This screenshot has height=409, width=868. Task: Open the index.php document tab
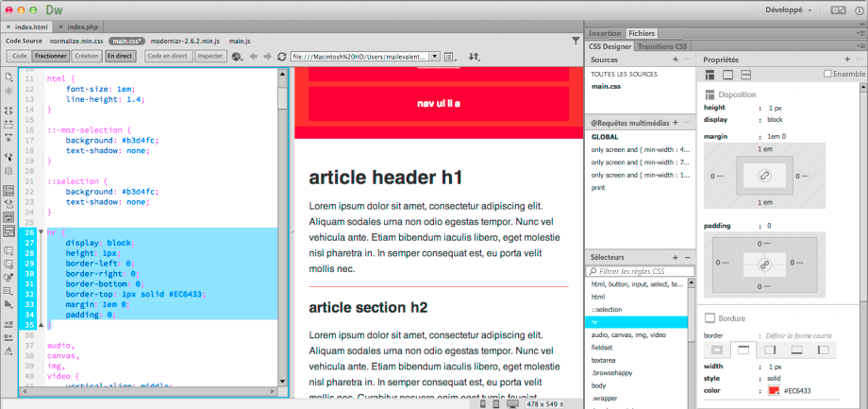78,26
